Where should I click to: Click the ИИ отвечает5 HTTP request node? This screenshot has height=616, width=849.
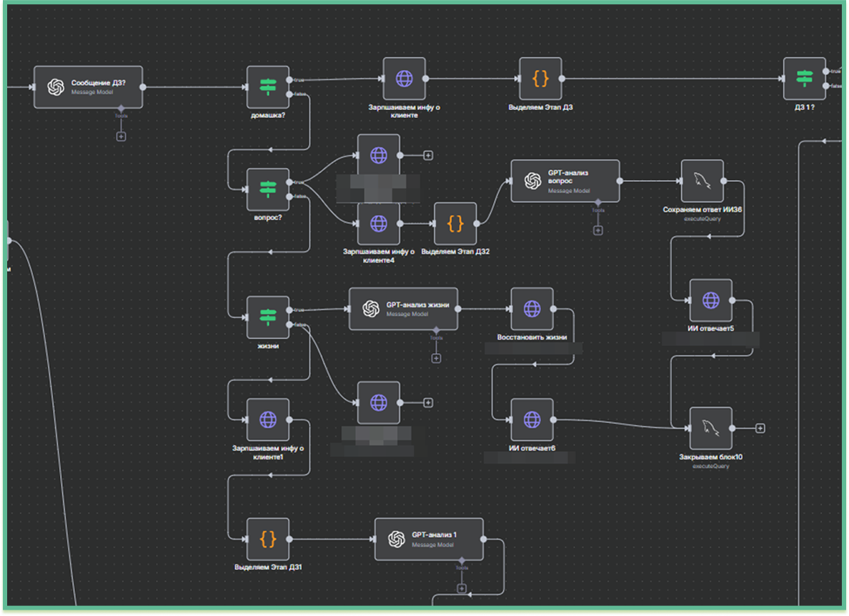pos(710,300)
